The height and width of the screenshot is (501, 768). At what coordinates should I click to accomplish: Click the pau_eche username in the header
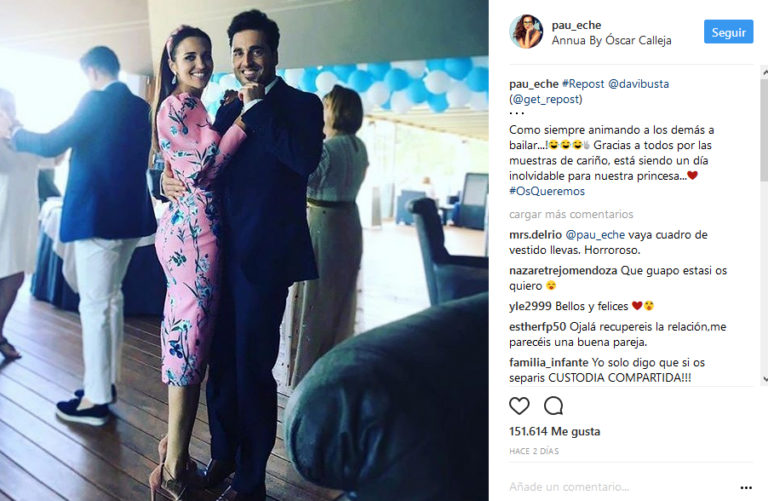[x=576, y=25]
